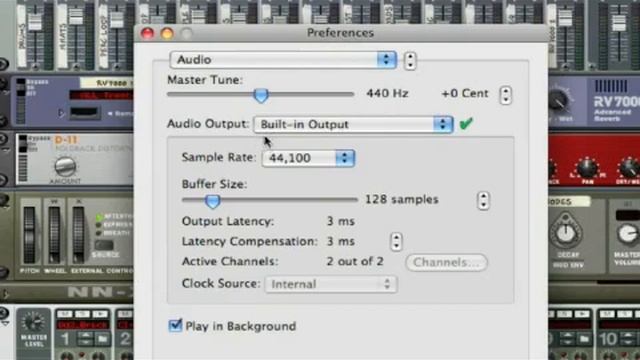Screen dimensions: 640x360
Task: Open channel 1 browse sample folder icon
Action: pos(102,339)
